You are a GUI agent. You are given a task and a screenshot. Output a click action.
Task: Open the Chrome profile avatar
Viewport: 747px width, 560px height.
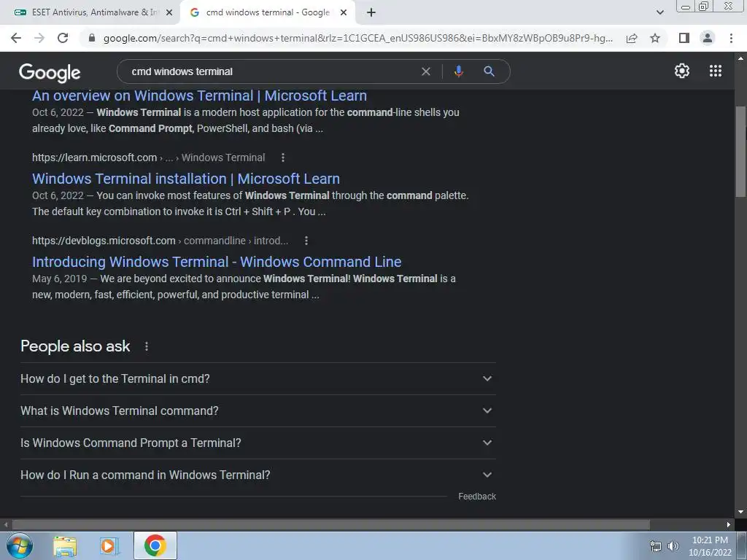[708, 38]
